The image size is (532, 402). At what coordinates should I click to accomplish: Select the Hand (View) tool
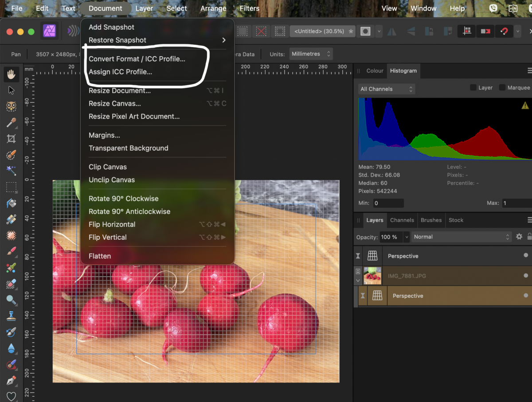coord(12,74)
